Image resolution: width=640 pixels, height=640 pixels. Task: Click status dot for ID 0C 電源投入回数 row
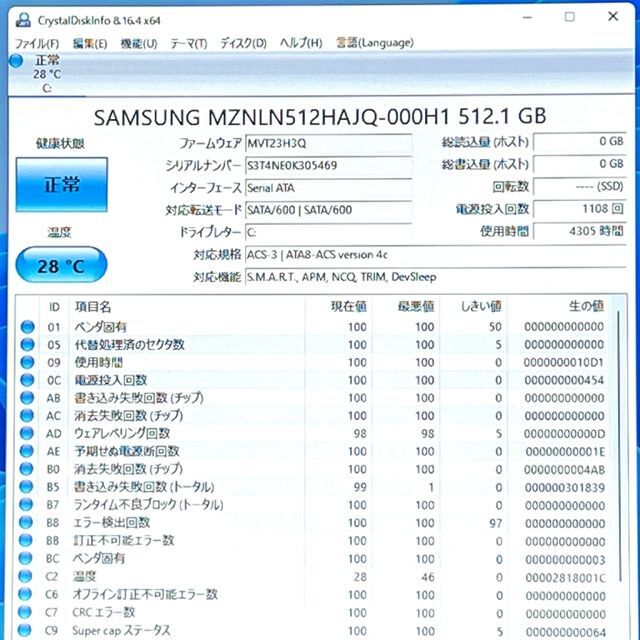(27, 380)
